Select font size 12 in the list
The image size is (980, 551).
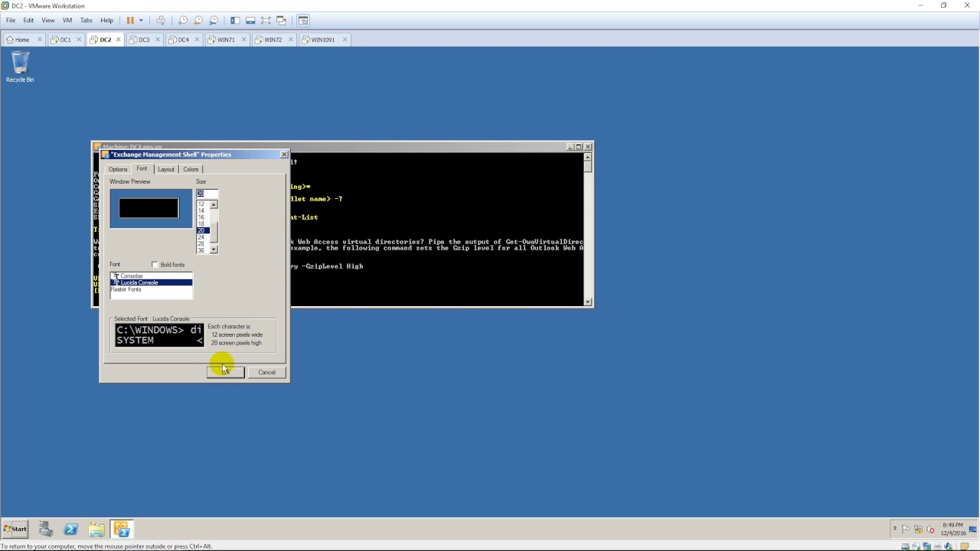coord(202,204)
